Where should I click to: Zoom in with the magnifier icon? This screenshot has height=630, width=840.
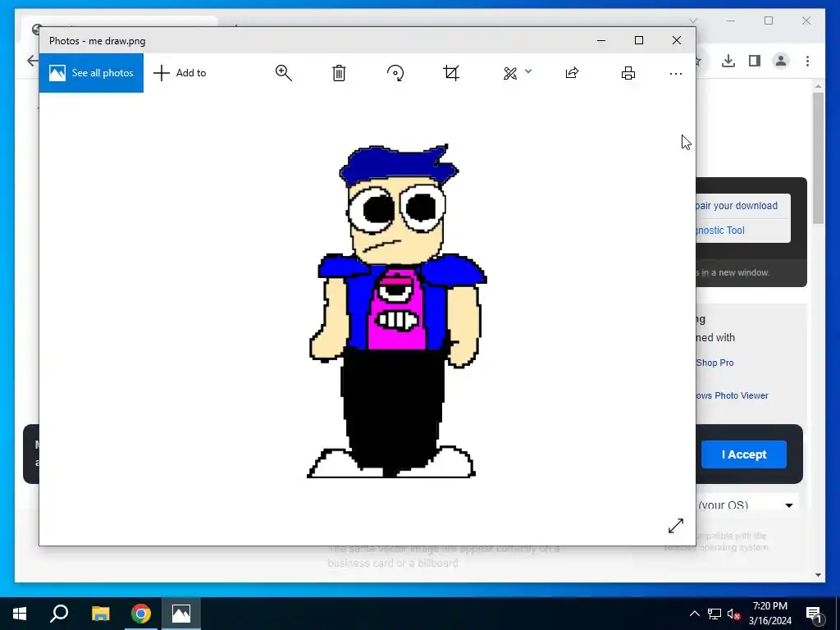point(283,73)
